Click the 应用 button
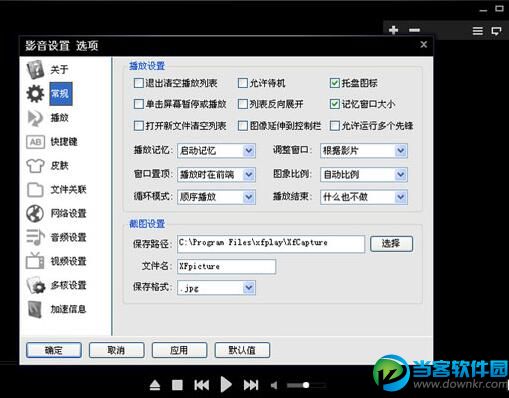This screenshot has width=509, height=398. point(179,350)
